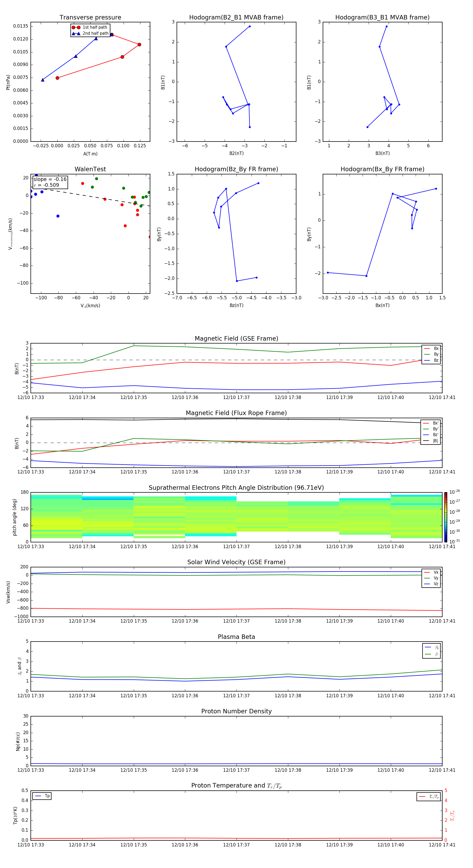Click Bx' entry in Flux Rope legend
Viewport: 473px width, 868px height.
[x=431, y=423]
